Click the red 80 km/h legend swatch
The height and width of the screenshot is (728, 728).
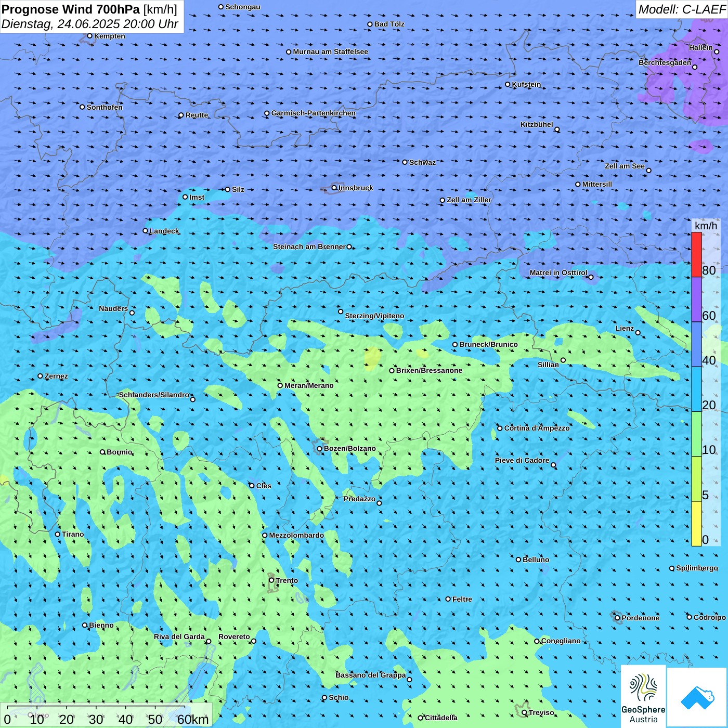pos(696,254)
